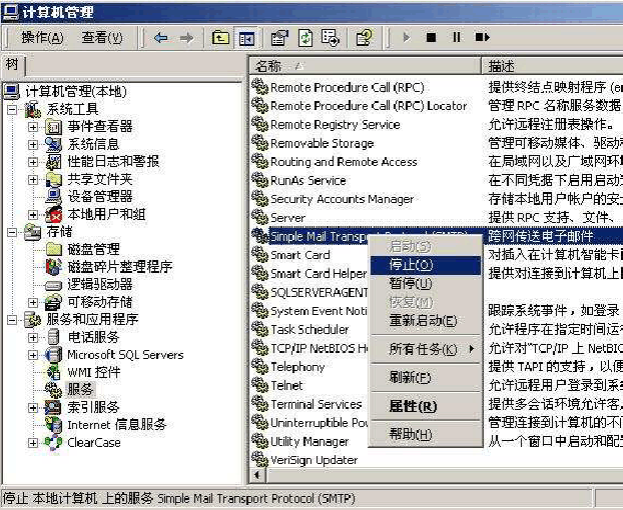Click the Refresh toolbar icon
The image size is (623, 510).
[x=304, y=38]
